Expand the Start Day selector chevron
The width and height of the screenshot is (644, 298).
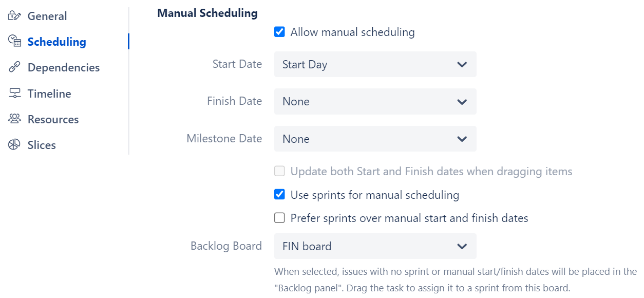pyautogui.click(x=461, y=64)
